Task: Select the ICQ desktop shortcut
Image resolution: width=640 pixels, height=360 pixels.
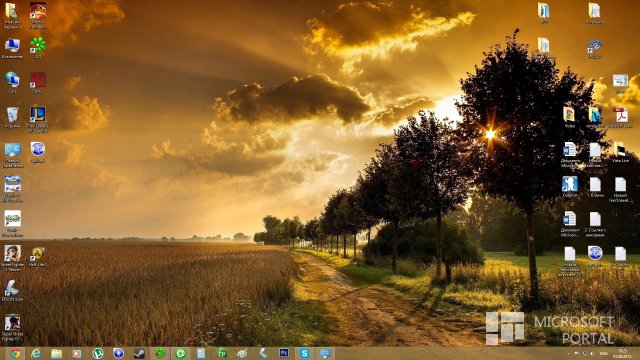Action: click(x=38, y=48)
